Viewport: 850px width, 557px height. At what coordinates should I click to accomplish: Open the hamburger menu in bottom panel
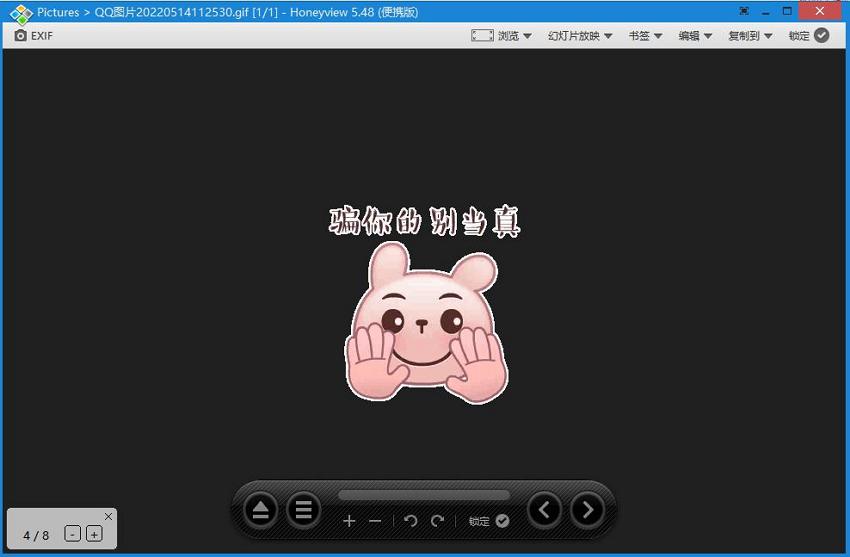(x=304, y=511)
